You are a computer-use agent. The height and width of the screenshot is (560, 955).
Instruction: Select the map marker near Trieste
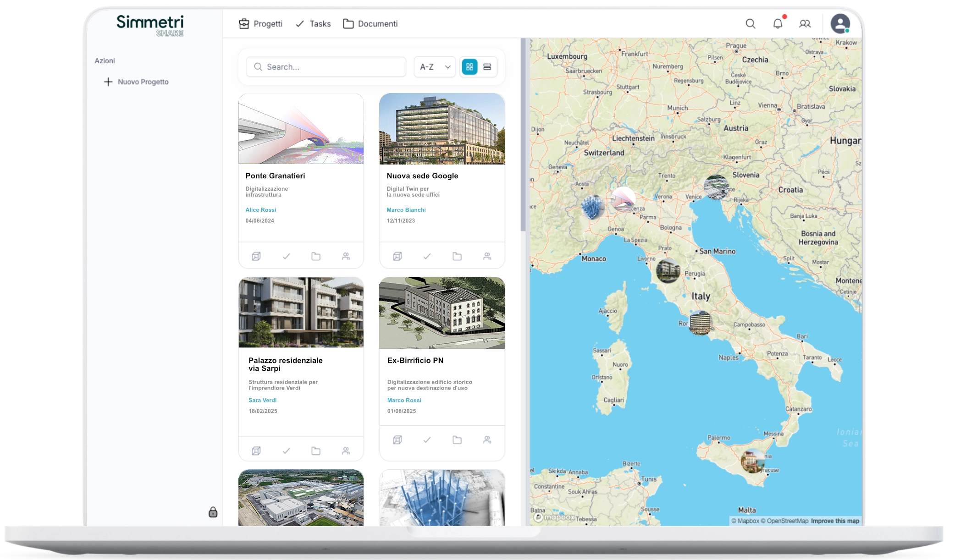[716, 187]
